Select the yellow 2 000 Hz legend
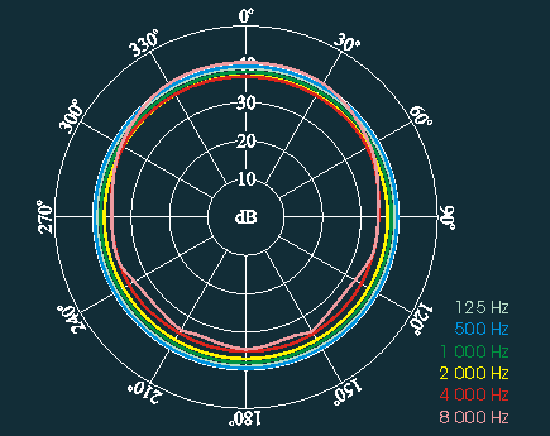This screenshot has height=436, width=550. pyautogui.click(x=474, y=373)
